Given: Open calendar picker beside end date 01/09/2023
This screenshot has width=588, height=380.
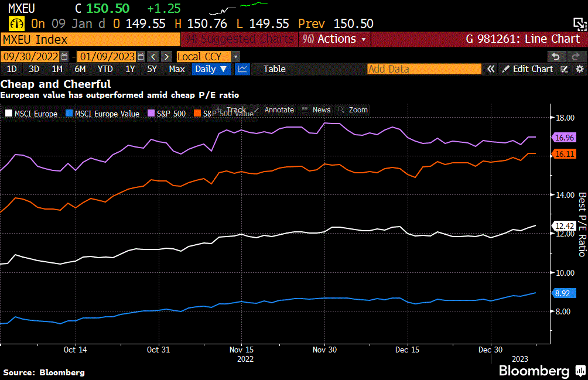Looking at the screenshot, I should point(141,57).
